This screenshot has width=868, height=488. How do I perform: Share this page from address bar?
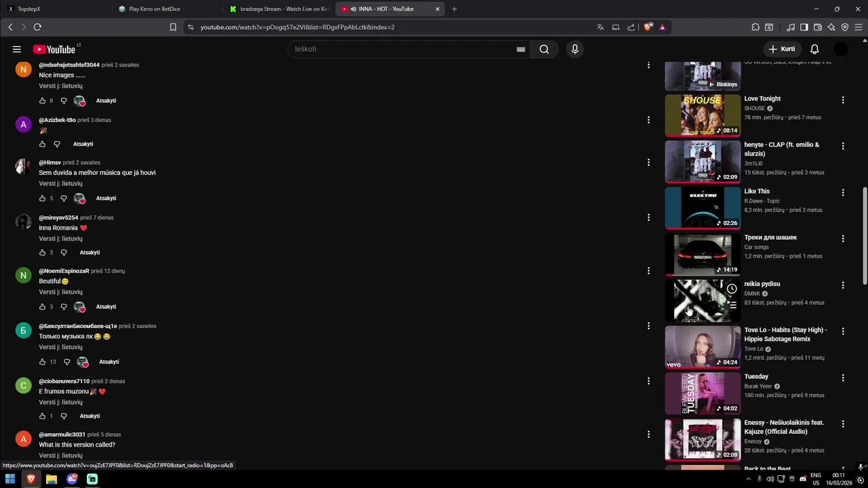pos(631,27)
